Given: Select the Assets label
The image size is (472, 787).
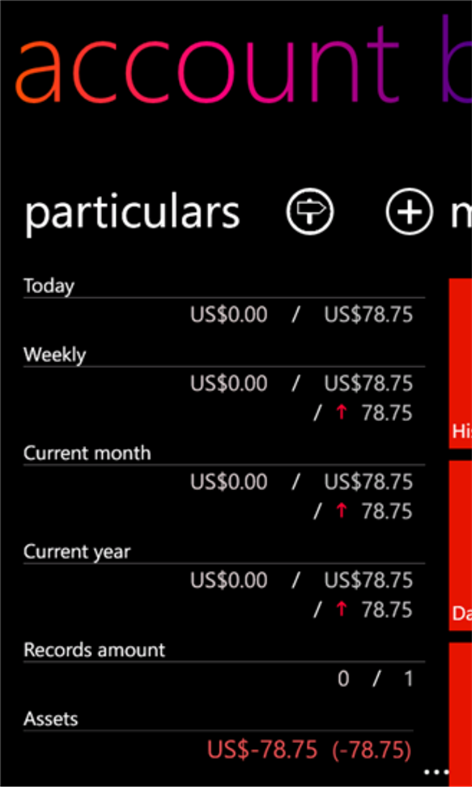Looking at the screenshot, I should (51, 719).
